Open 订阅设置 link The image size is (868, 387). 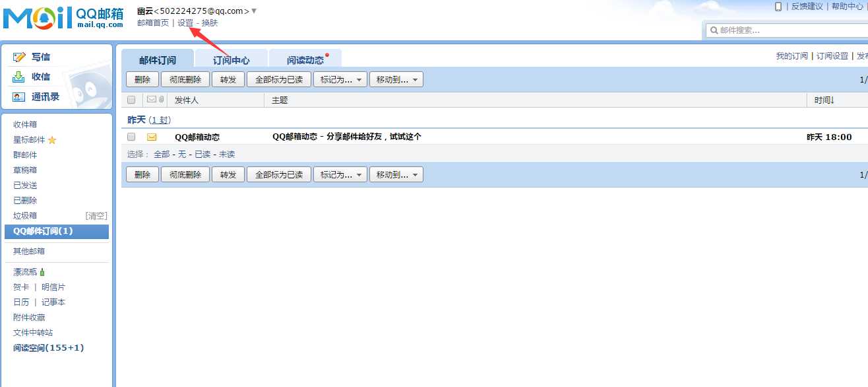(x=832, y=56)
